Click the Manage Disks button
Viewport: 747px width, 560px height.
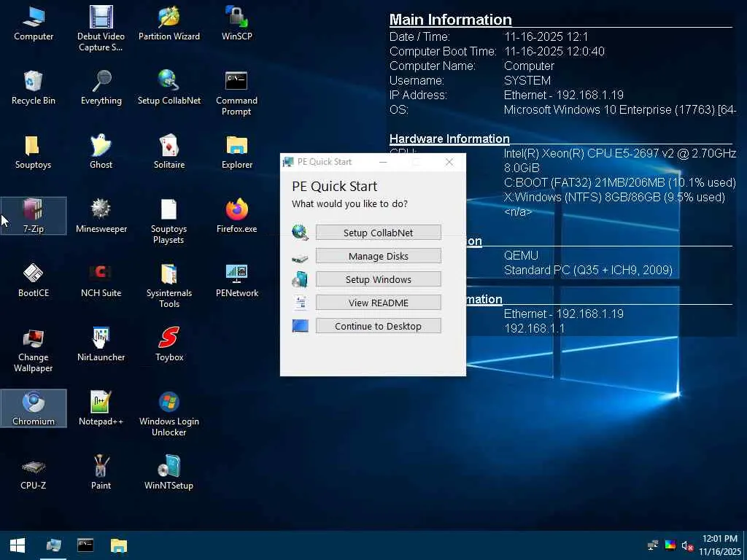pos(379,256)
